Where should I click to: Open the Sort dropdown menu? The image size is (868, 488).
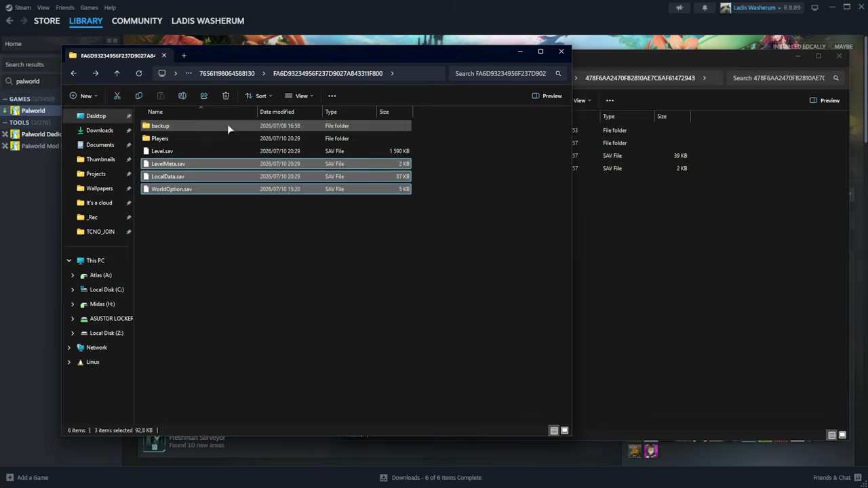tap(258, 96)
